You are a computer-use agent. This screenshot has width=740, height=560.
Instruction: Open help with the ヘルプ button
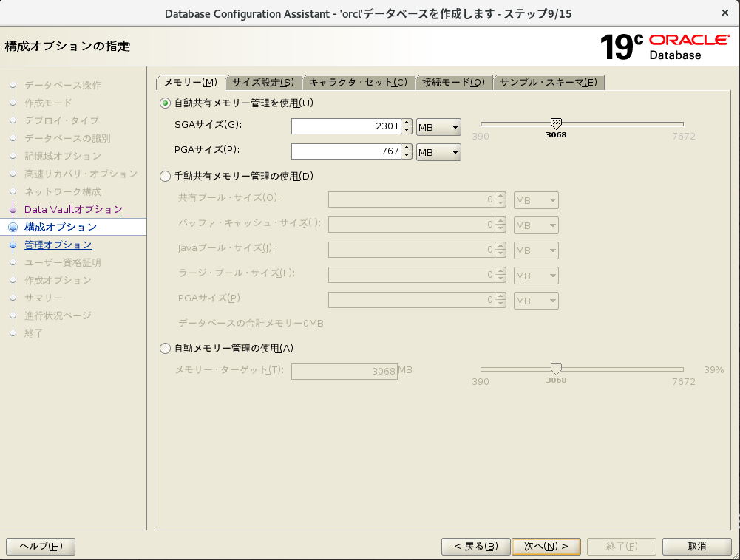click(x=41, y=547)
